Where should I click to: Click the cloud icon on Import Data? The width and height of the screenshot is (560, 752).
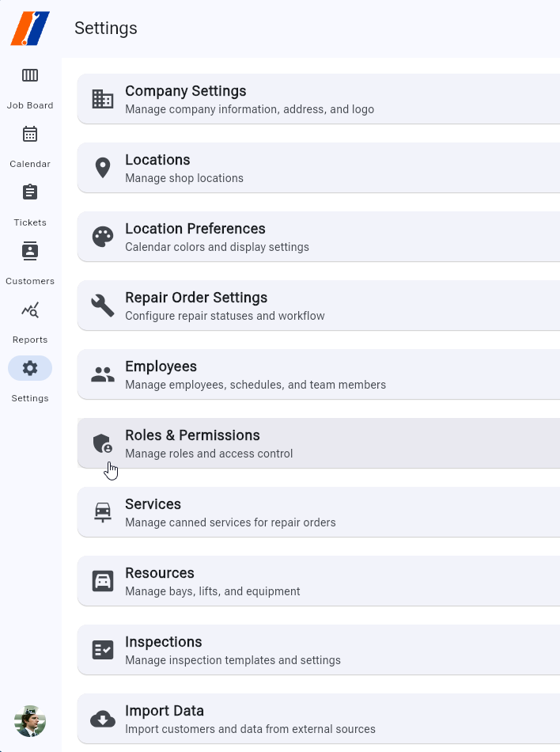pos(102,718)
